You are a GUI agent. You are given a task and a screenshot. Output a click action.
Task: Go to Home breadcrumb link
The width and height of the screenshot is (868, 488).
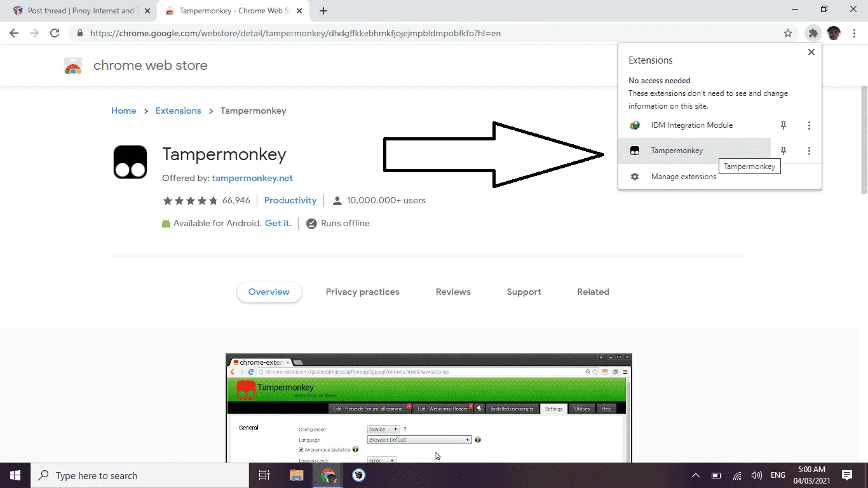coord(124,111)
